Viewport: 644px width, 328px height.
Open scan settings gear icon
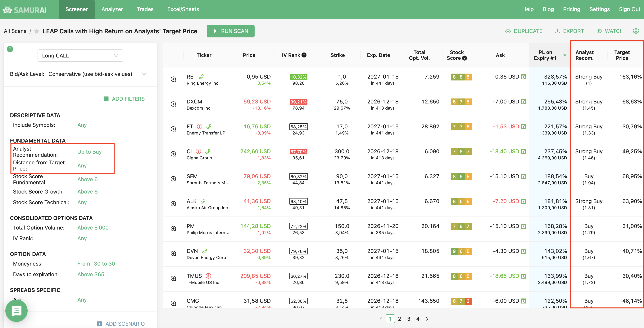[636, 31]
